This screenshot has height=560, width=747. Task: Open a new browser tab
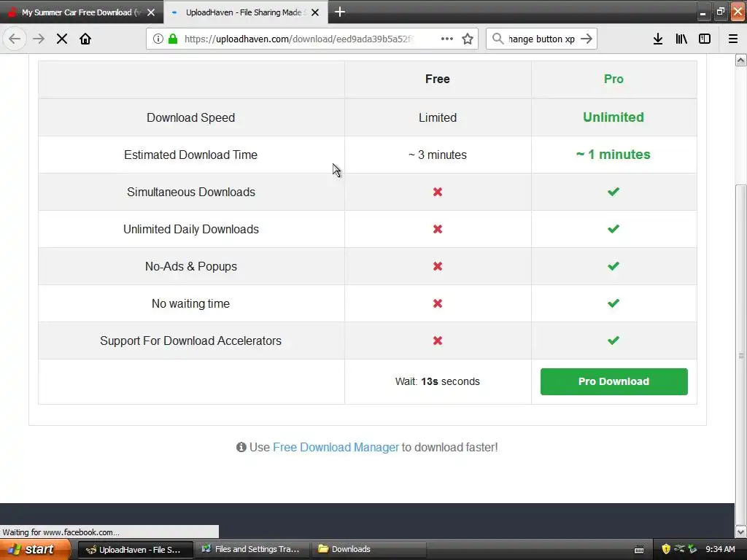tap(340, 12)
